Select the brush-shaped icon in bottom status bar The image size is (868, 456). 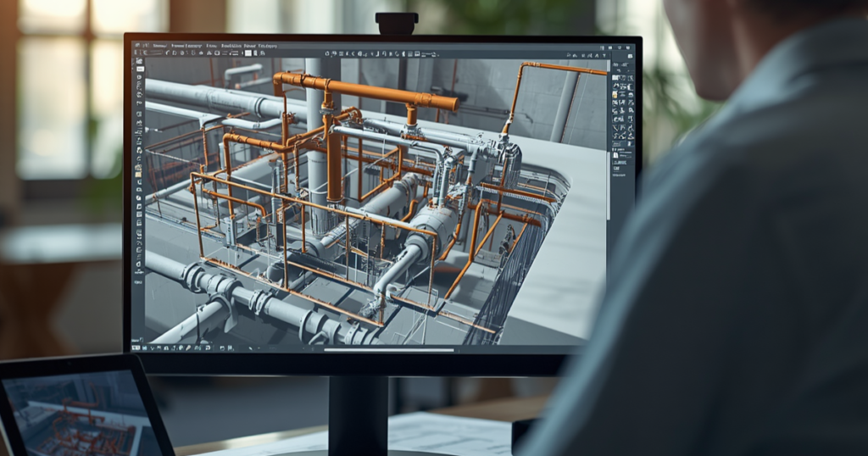188,348
